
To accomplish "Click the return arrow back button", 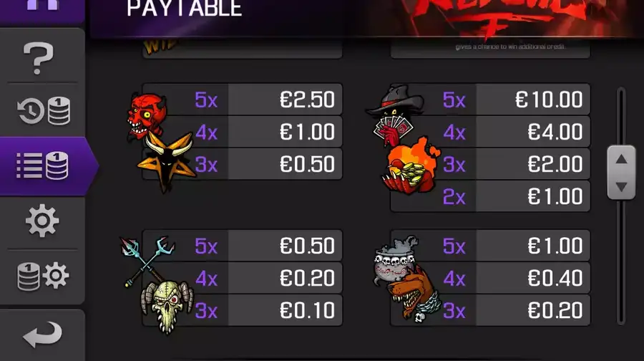I will [x=43, y=334].
